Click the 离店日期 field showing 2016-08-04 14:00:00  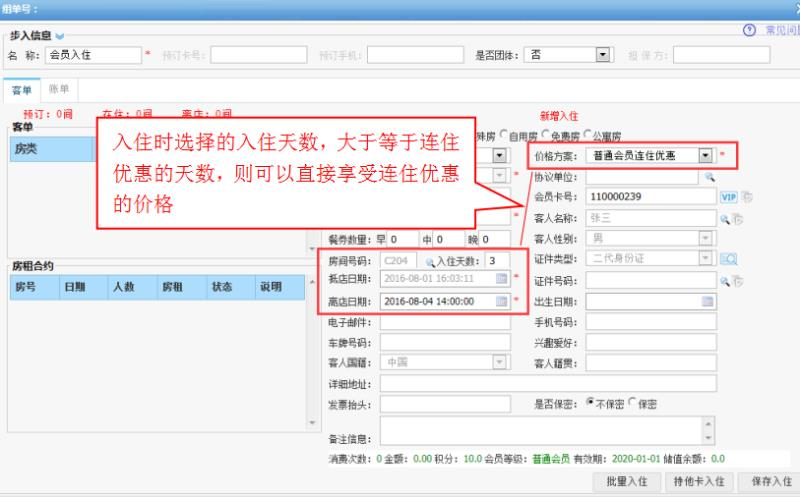pyautogui.click(x=445, y=301)
